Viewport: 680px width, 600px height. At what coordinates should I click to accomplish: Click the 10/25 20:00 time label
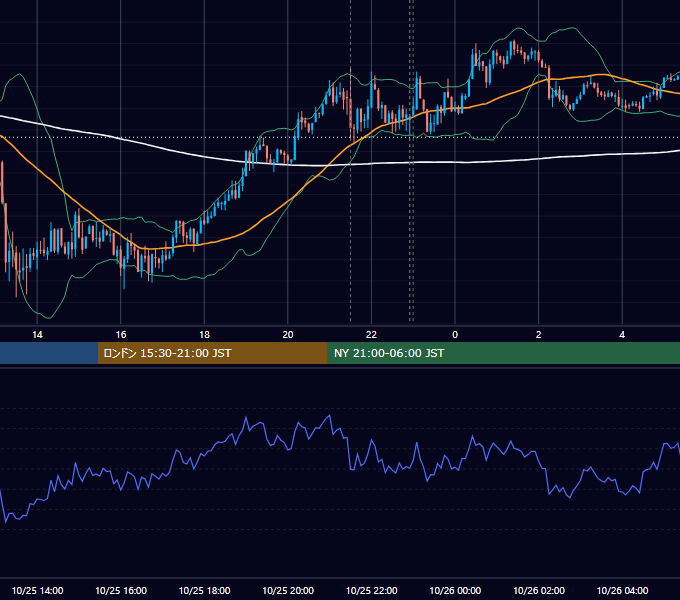pos(288,590)
